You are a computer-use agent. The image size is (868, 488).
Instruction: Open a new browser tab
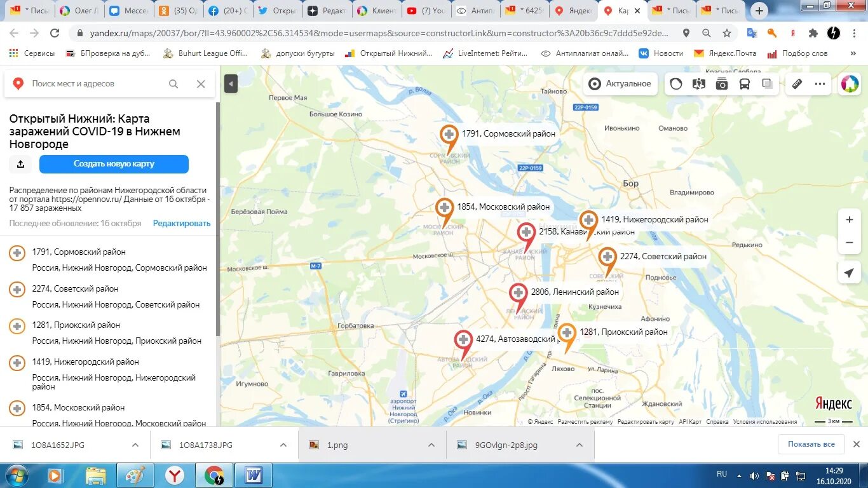(x=759, y=11)
